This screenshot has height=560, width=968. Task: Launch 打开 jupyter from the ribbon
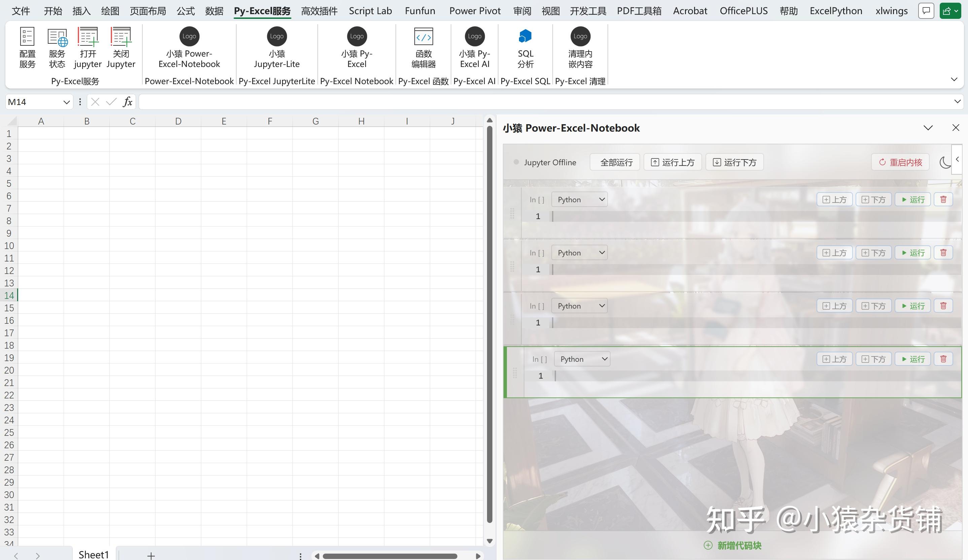(x=88, y=47)
